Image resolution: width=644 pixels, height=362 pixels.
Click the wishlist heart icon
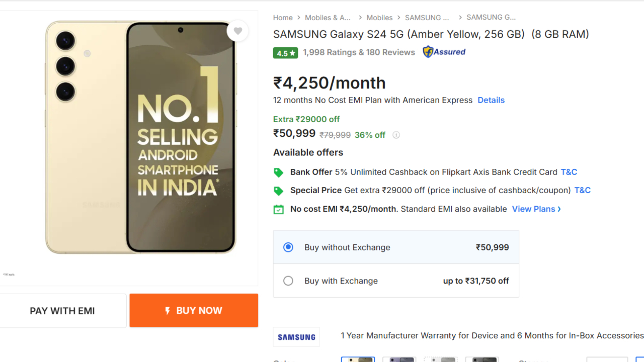coord(237,31)
